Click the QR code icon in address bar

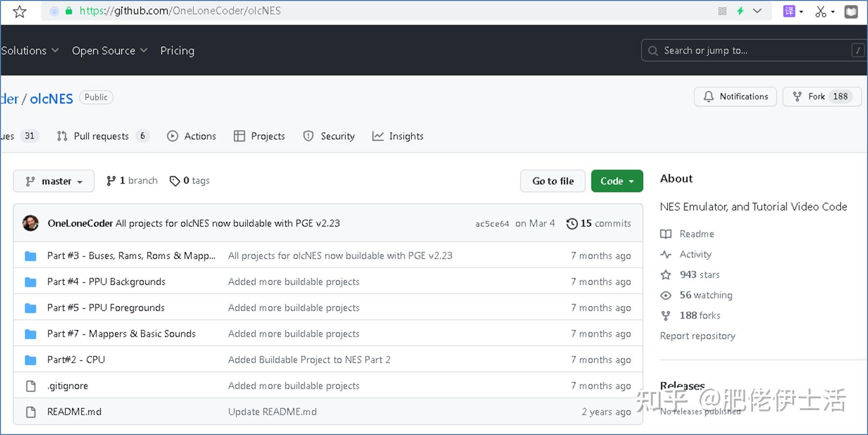[722, 11]
